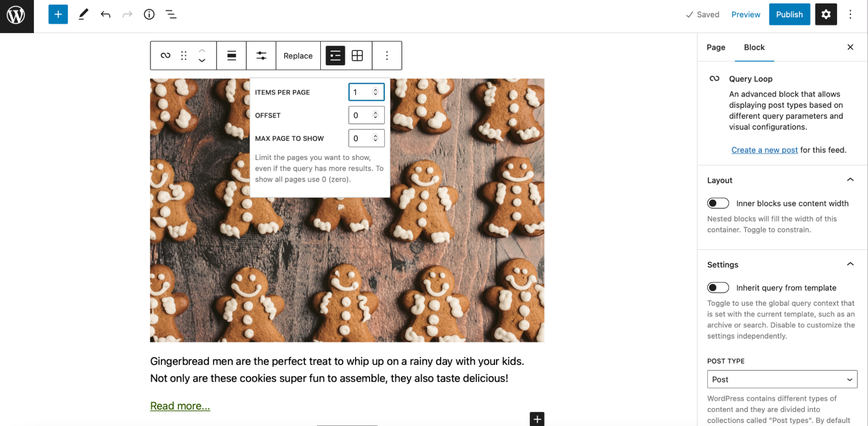Open the display settings sliders icon
This screenshot has height=426, width=868.
tap(261, 56)
